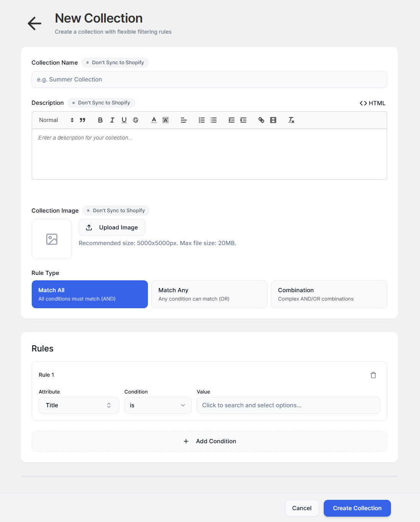Viewport: 420px width, 522px height.
Task: Embed a video in the description
Action: coord(273,120)
